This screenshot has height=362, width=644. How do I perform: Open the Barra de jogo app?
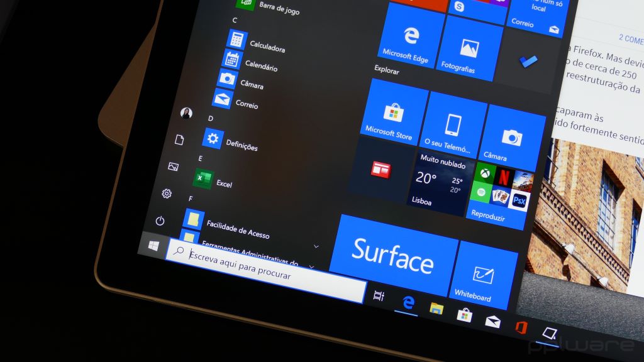pyautogui.click(x=268, y=6)
